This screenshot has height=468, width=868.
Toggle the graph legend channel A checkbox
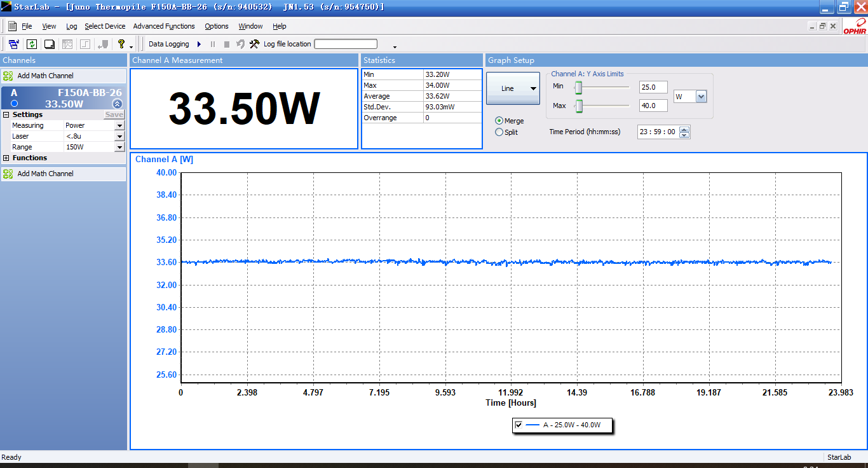point(519,425)
